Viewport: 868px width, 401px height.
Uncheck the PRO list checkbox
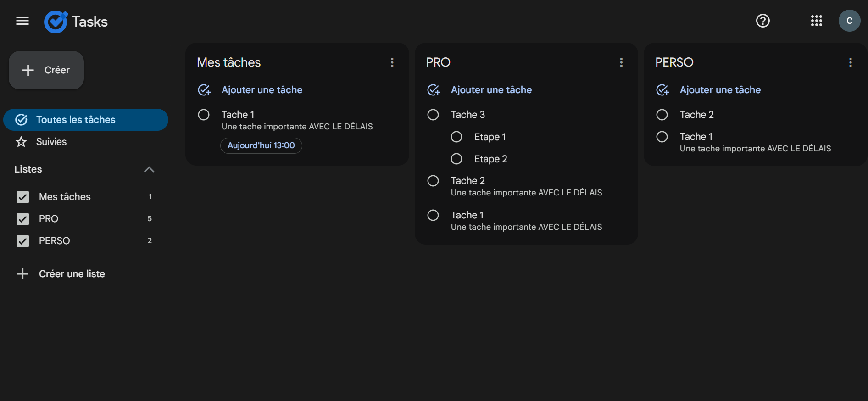[x=22, y=219]
